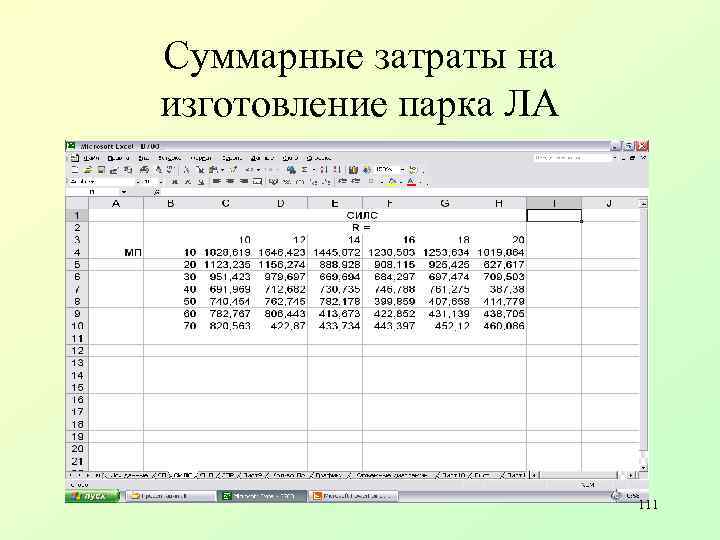Toggle Bold formatting
The width and height of the screenshot is (720, 540).
click(x=174, y=181)
